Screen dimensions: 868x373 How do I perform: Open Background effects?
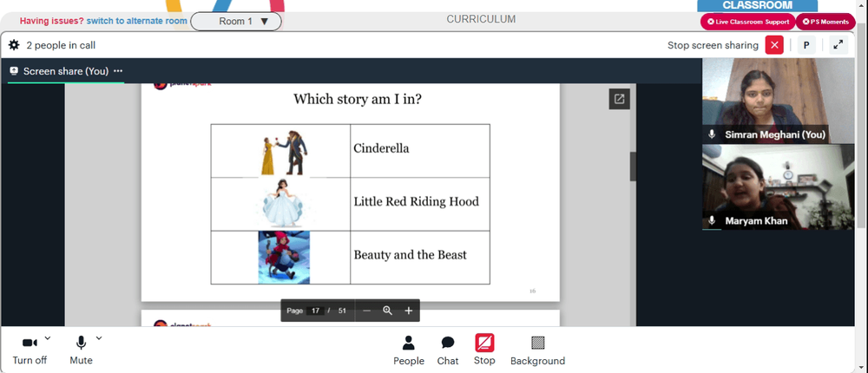(x=537, y=350)
